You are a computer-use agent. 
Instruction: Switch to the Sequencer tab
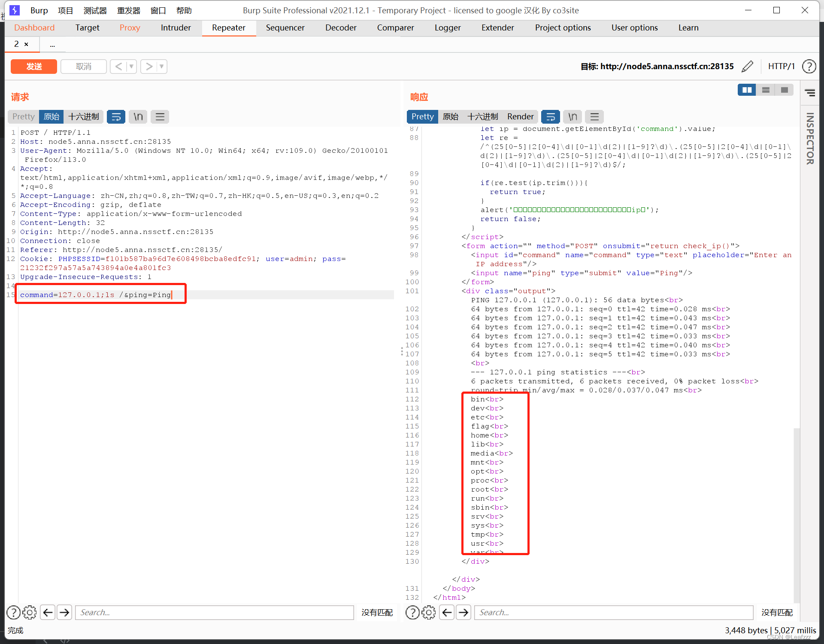[285, 28]
